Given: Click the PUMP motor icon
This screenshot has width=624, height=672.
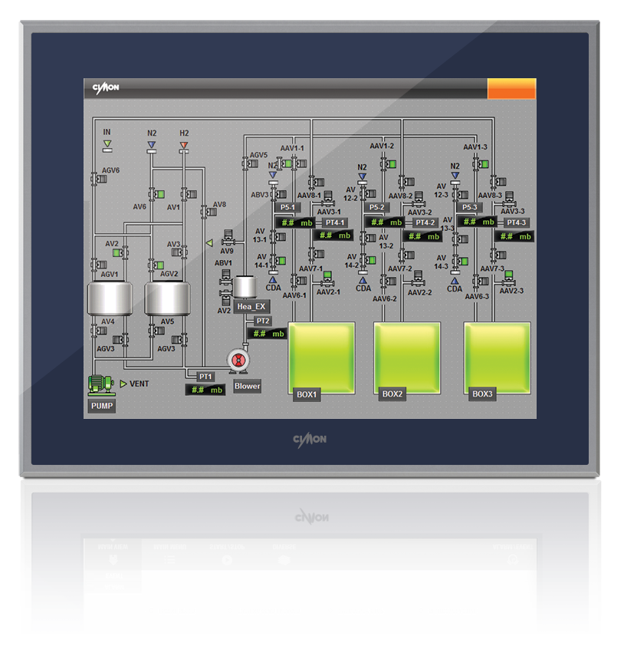Looking at the screenshot, I should coord(100,384).
